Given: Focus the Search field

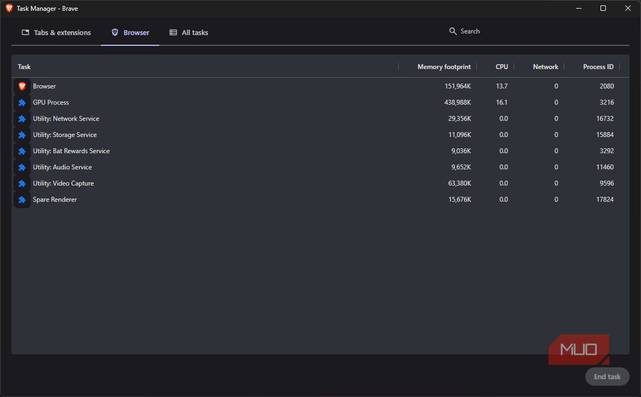Looking at the screenshot, I should [536, 31].
